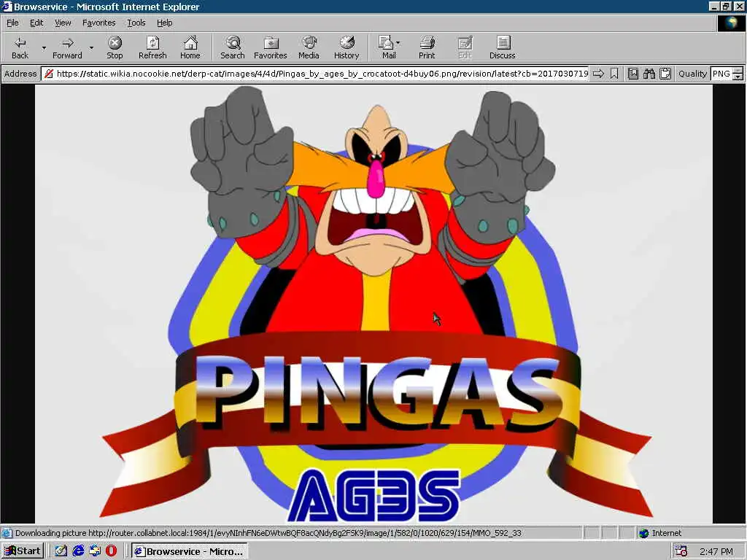Click the 2:47 PM clock
Viewport: 747px width, 560px height.
[x=716, y=551]
